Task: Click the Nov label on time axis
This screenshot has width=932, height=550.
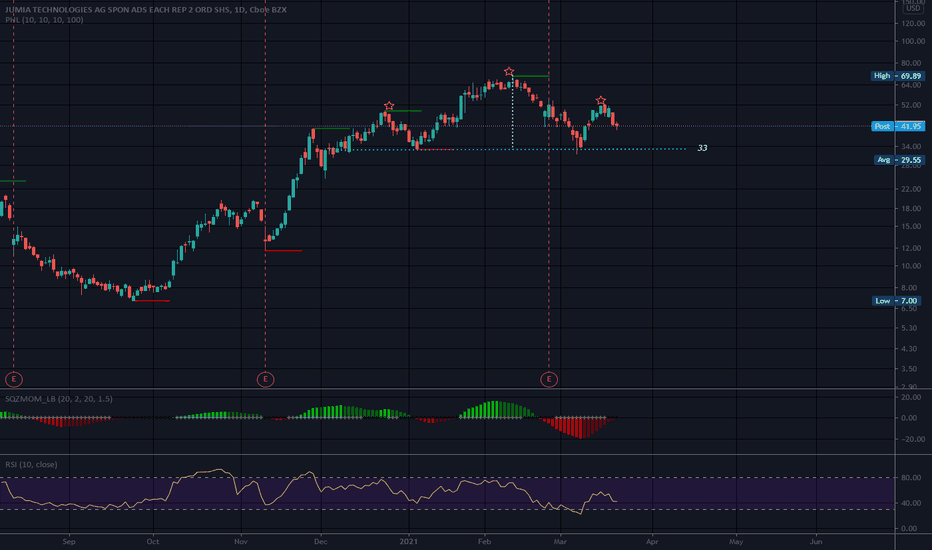Action: [x=241, y=542]
